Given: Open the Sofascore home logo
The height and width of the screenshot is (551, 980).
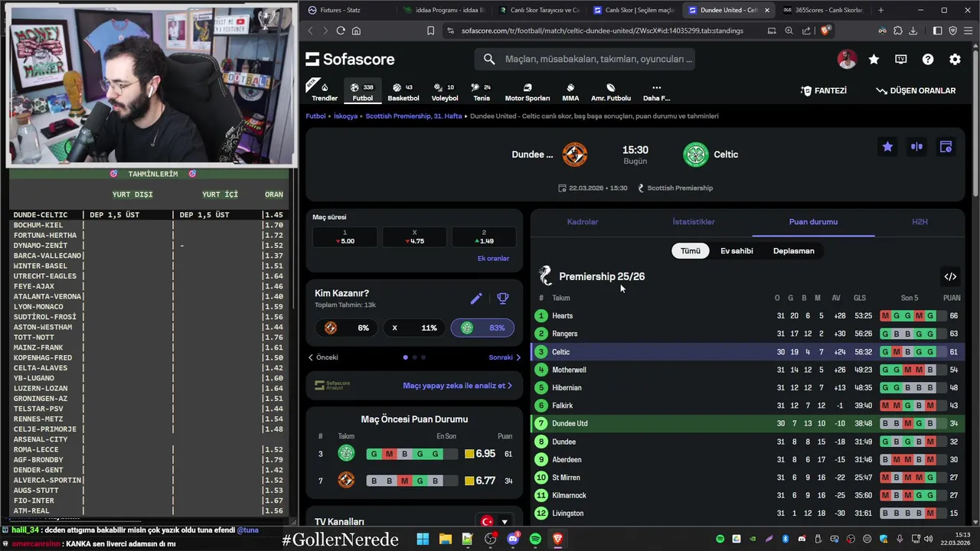Looking at the screenshot, I should (350, 59).
